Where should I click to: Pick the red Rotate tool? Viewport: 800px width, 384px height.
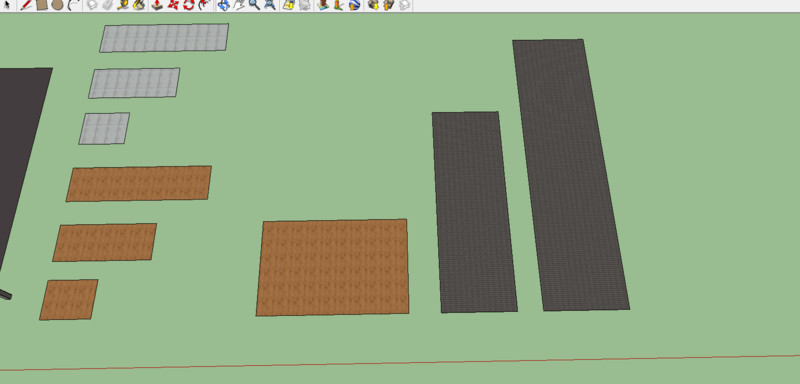[189, 5]
